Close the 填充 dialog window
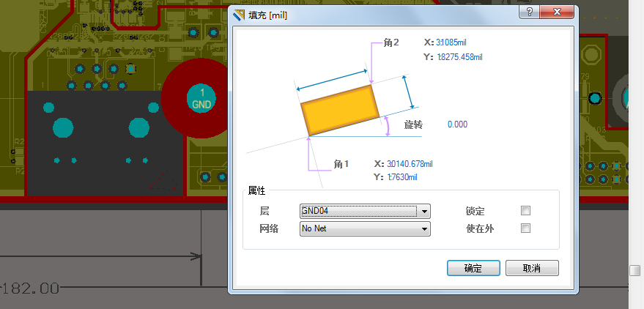 pyautogui.click(x=557, y=13)
